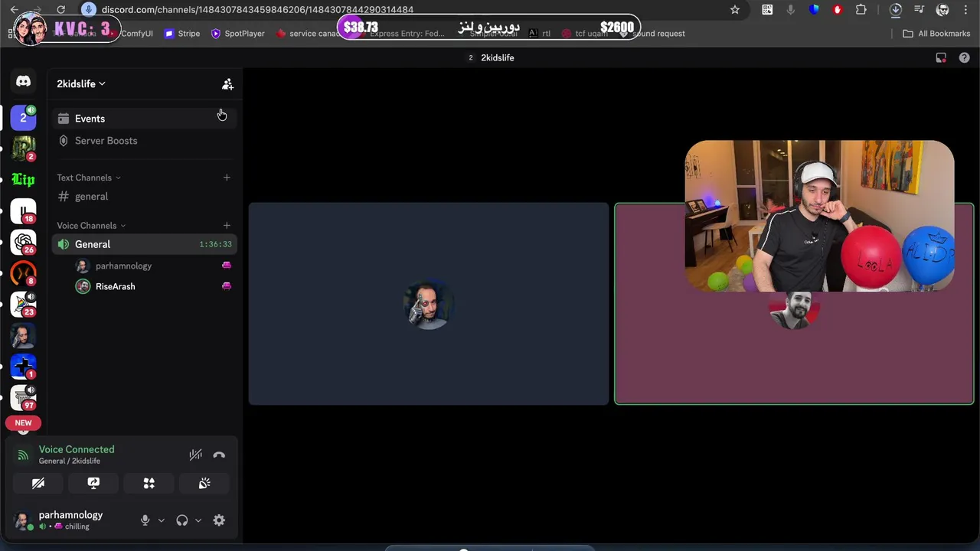Toggle pop-out icon in top bar
Viewport: 980px width, 551px height.
(x=941, y=57)
